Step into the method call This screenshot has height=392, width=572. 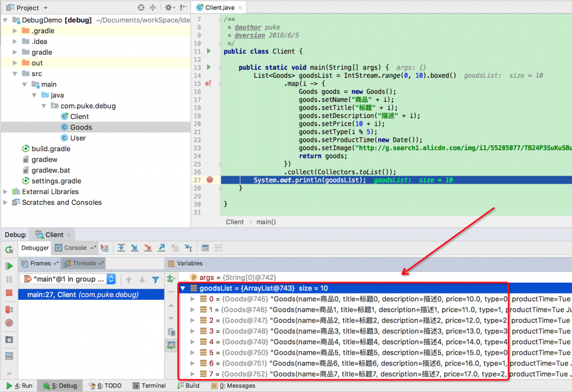[x=133, y=248]
